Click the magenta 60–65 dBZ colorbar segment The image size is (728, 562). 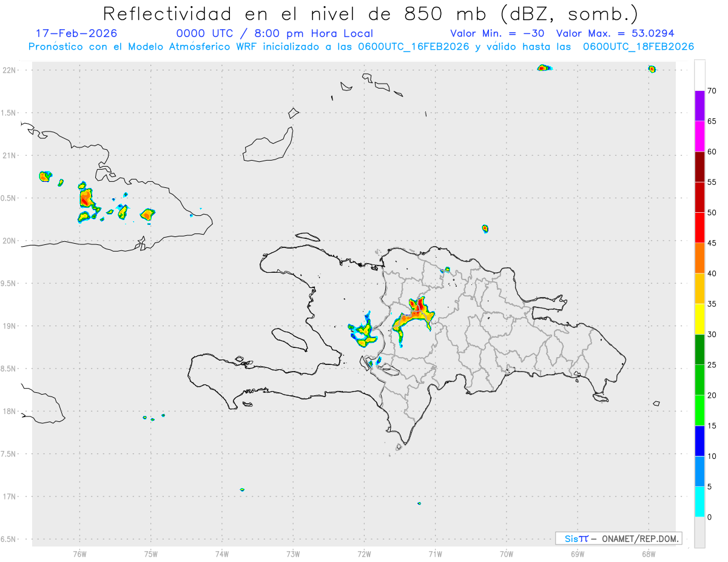[x=699, y=136]
